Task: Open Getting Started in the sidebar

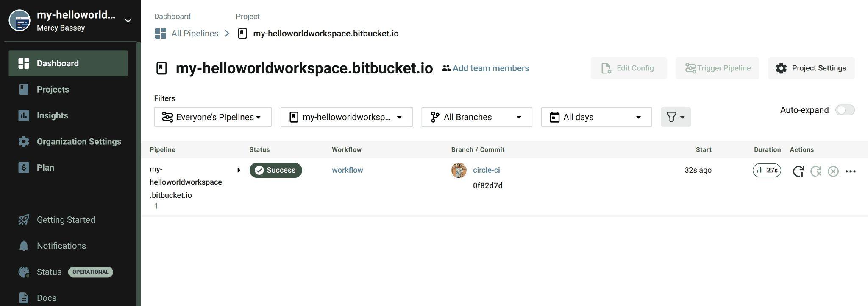Action: (66, 220)
